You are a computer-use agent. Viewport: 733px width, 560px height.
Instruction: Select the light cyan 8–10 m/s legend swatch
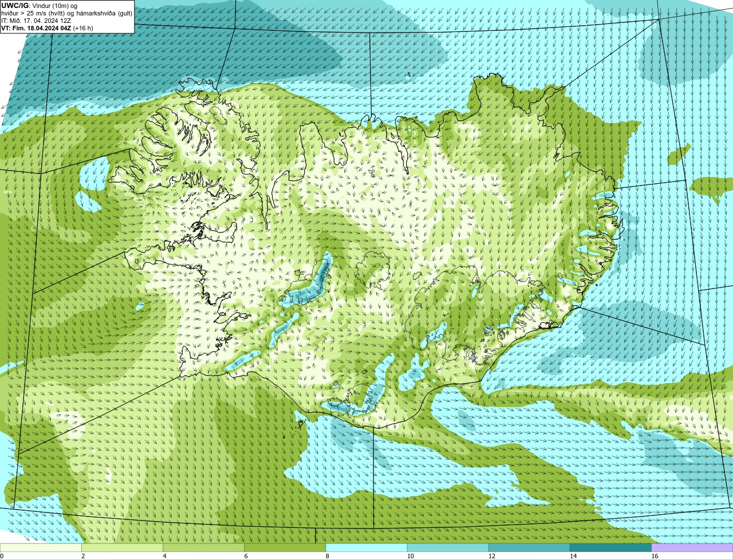pyautogui.click(x=366, y=547)
